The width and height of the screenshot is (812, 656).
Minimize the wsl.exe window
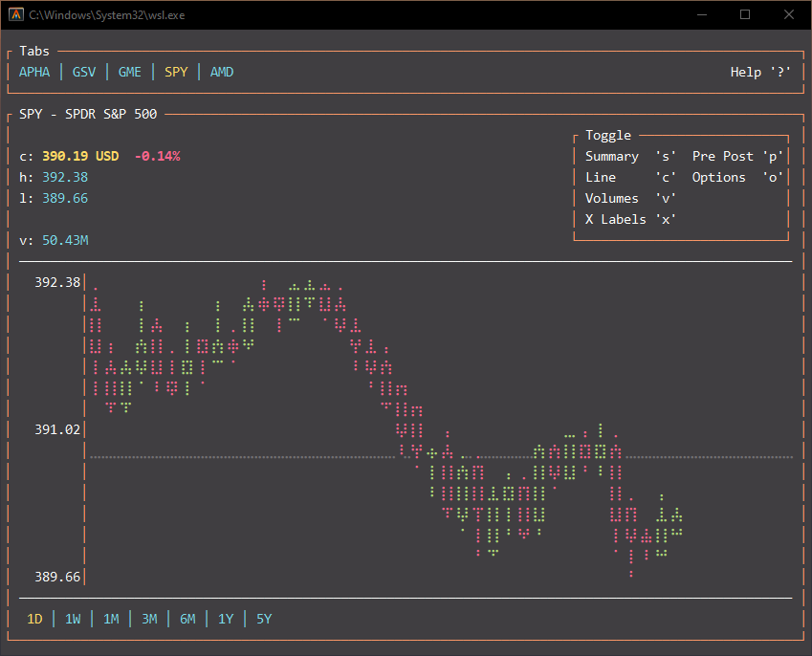pyautogui.click(x=702, y=14)
